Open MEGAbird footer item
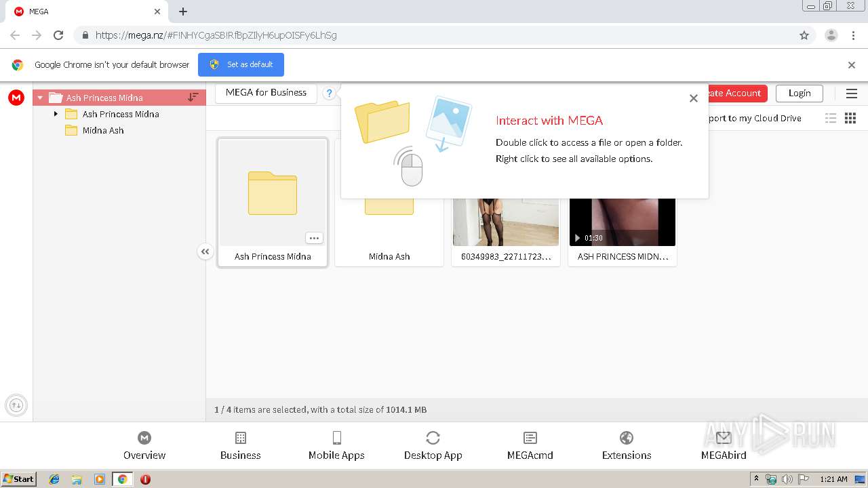The width and height of the screenshot is (868, 488). click(x=724, y=446)
